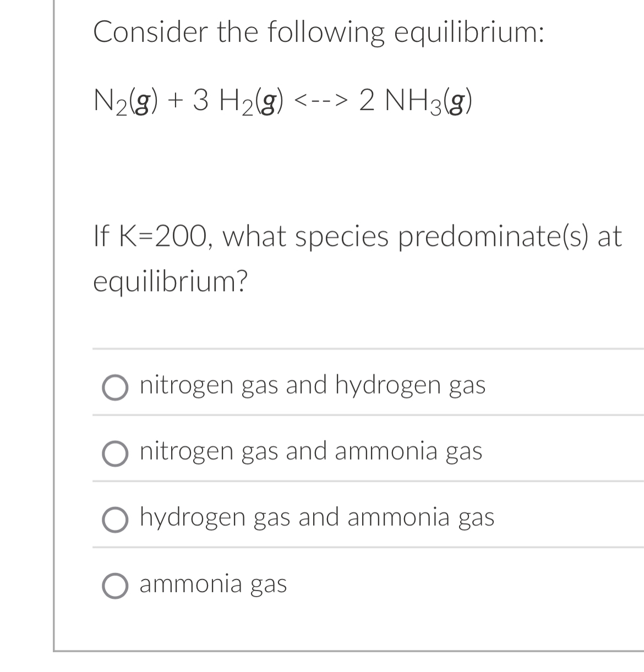Click the question heading about K=200

(358, 236)
